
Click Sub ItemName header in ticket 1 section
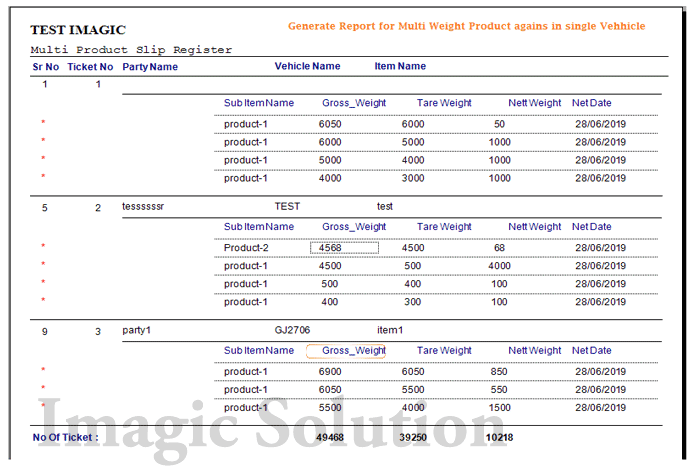[259, 103]
